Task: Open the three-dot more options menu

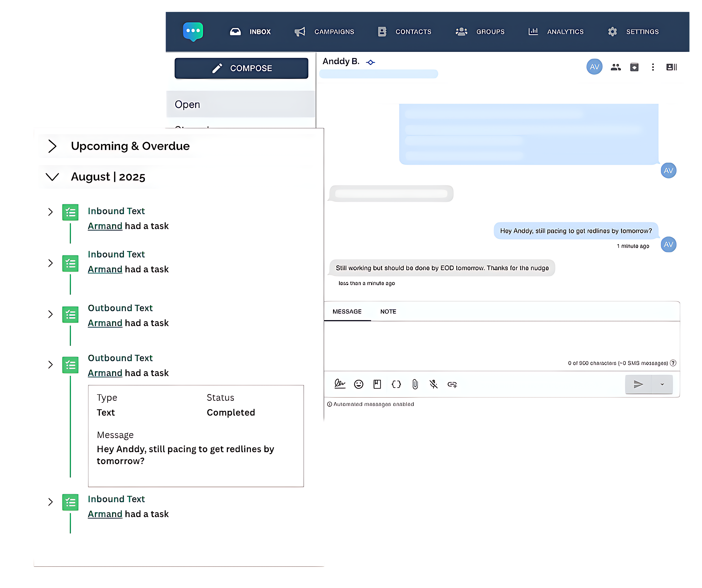Action: pyautogui.click(x=653, y=67)
